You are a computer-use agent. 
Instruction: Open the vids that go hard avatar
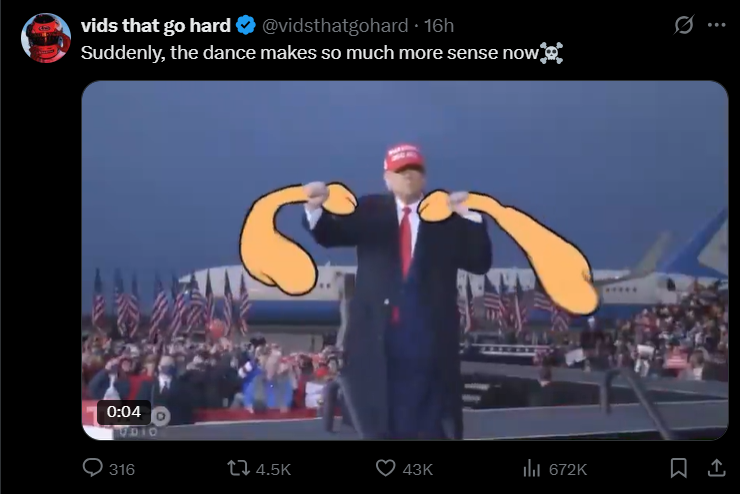click(x=46, y=38)
